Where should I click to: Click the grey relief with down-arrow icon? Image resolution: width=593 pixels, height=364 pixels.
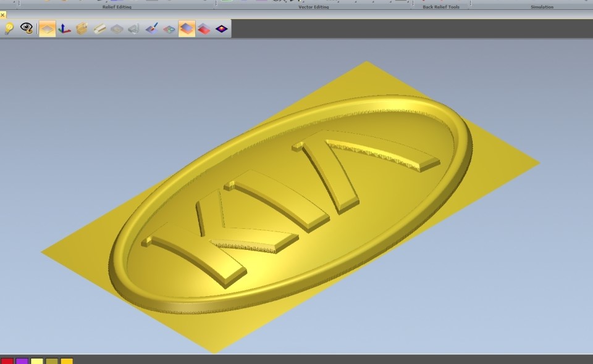tap(134, 29)
